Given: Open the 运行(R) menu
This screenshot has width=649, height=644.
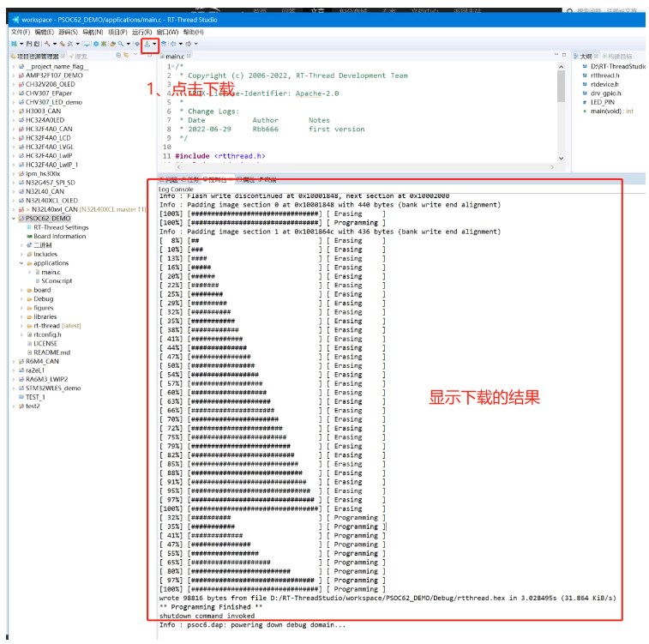Looking at the screenshot, I should 142,32.
